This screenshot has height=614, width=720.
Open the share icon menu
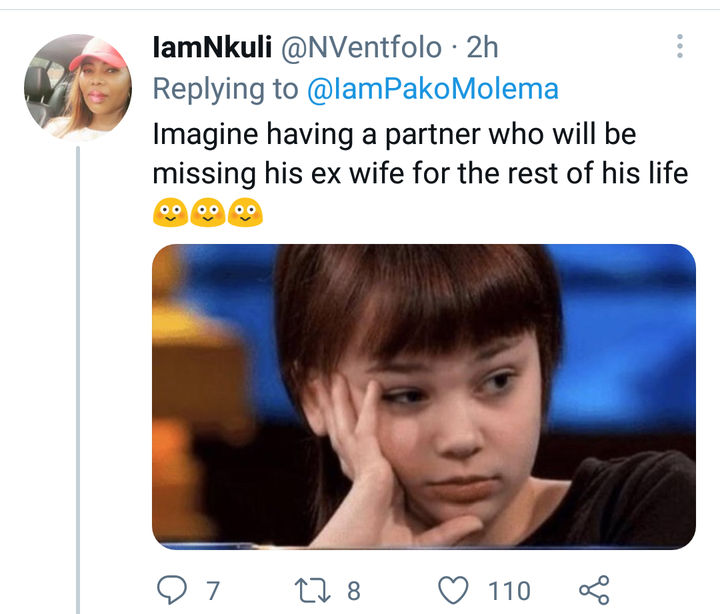pyautogui.click(x=594, y=590)
